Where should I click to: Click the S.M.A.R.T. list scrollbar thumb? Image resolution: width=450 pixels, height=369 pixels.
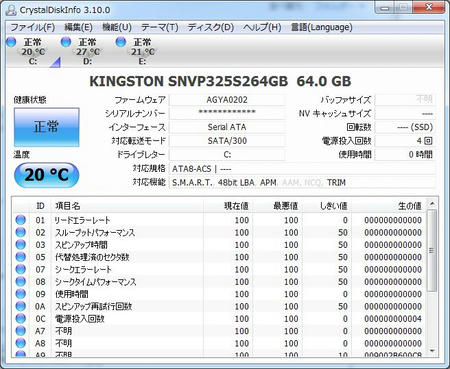(x=432, y=251)
